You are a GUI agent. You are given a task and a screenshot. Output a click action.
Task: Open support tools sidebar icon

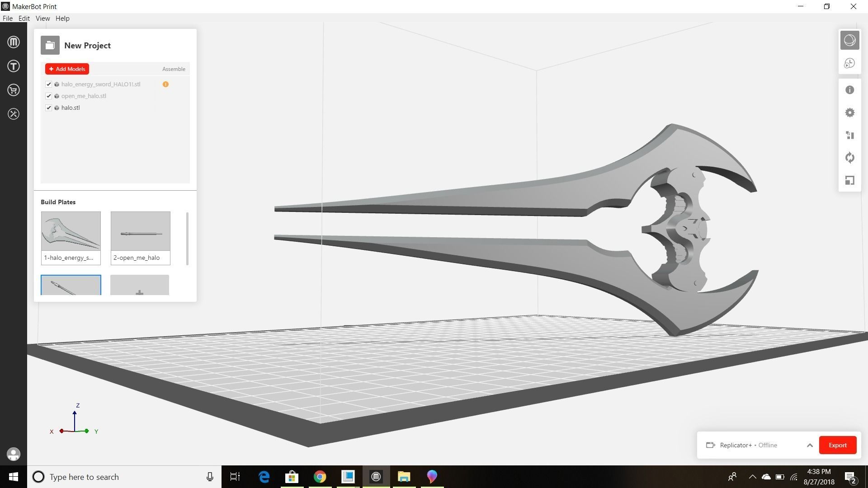[x=14, y=114]
